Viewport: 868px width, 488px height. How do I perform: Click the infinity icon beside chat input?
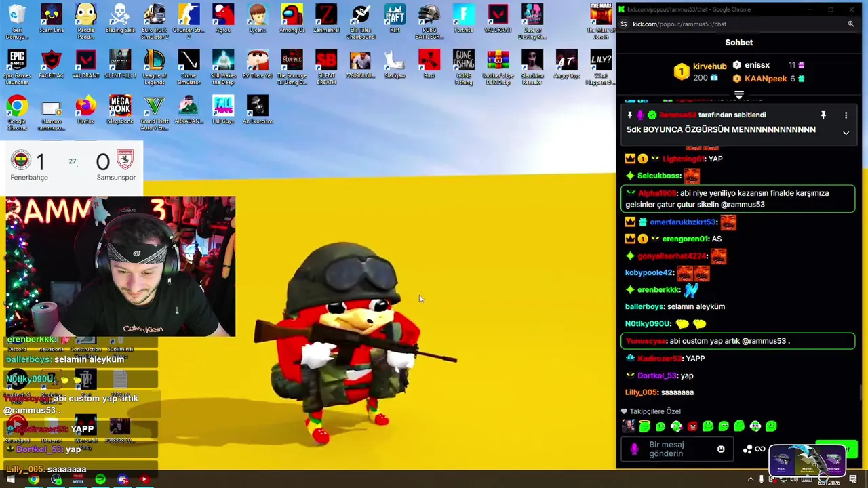pyautogui.click(x=760, y=449)
